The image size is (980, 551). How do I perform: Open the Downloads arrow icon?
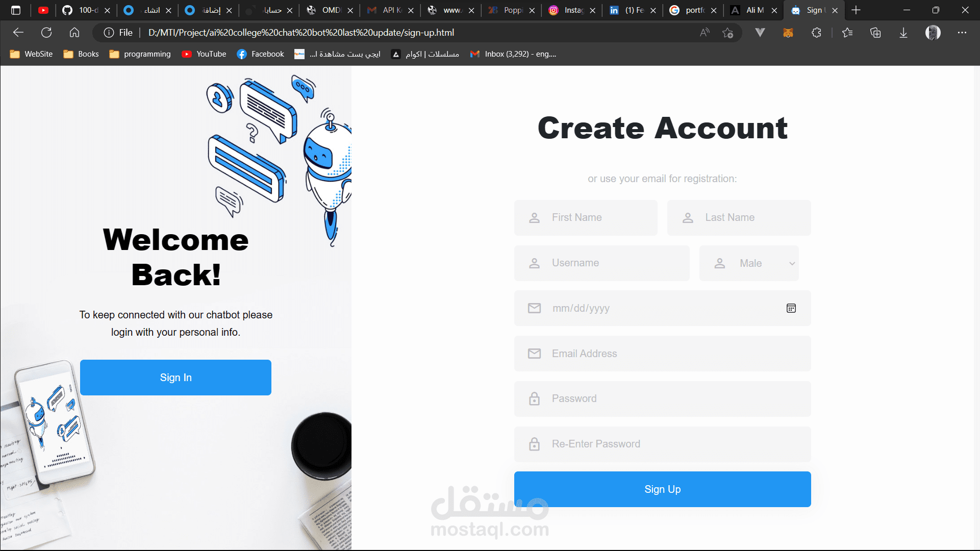[903, 33]
